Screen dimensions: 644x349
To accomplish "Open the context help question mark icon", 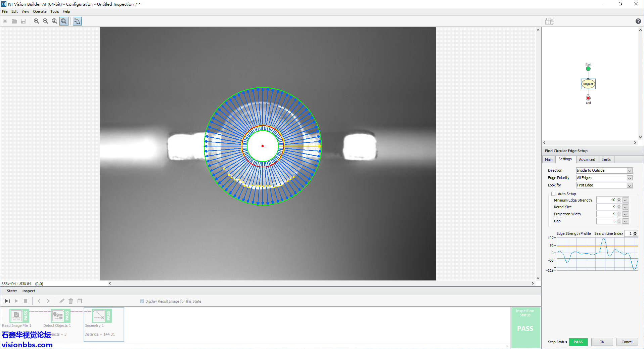I will tap(638, 21).
